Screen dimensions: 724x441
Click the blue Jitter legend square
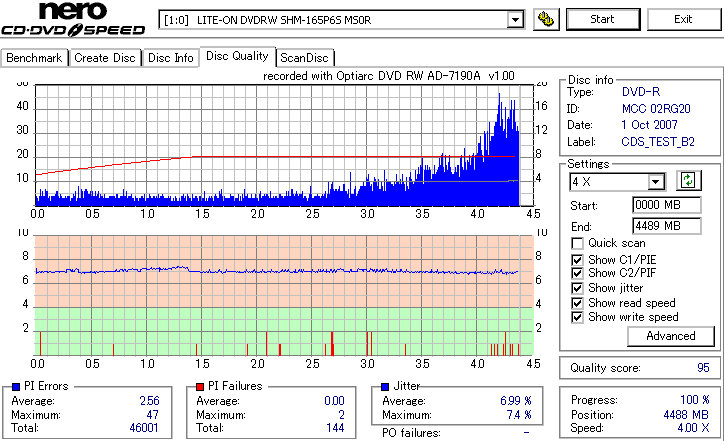pos(385,387)
